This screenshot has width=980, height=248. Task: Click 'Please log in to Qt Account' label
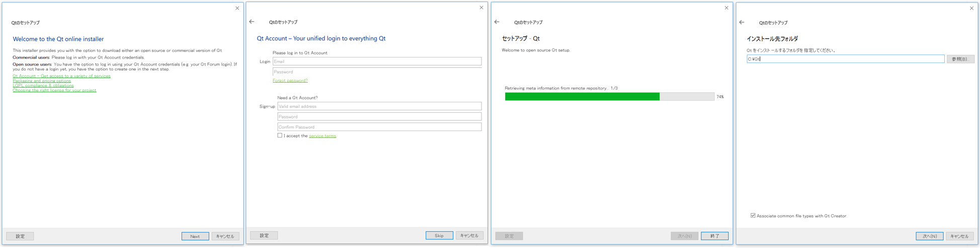pos(300,53)
